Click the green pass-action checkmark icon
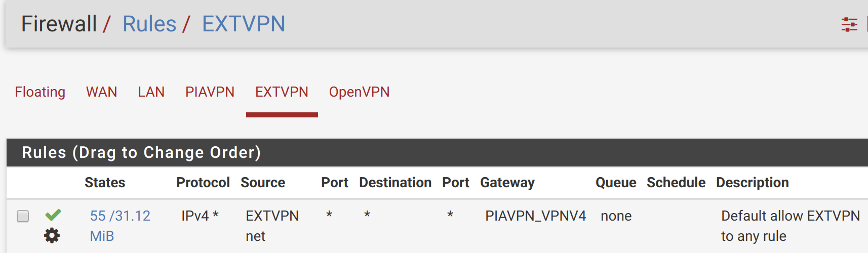 (x=53, y=215)
